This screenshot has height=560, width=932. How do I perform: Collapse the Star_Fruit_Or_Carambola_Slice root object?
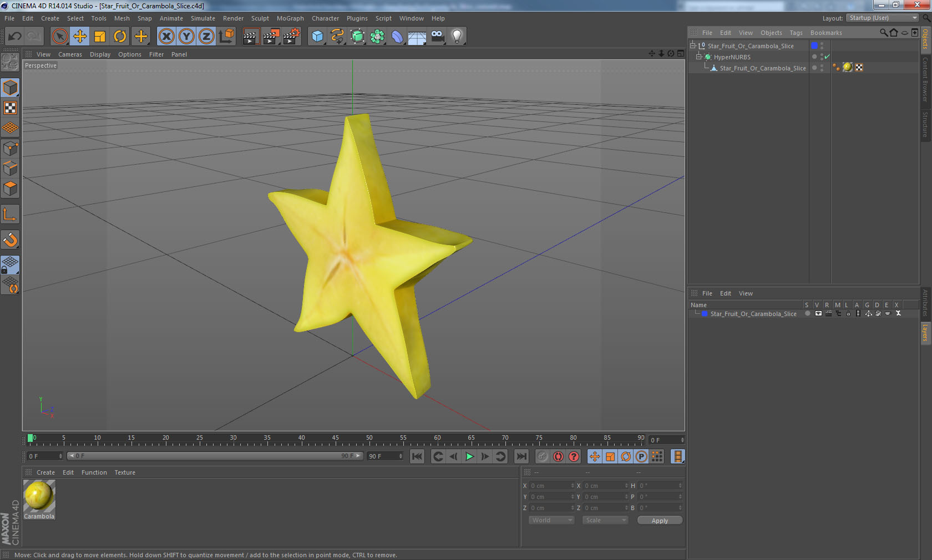[x=693, y=46]
